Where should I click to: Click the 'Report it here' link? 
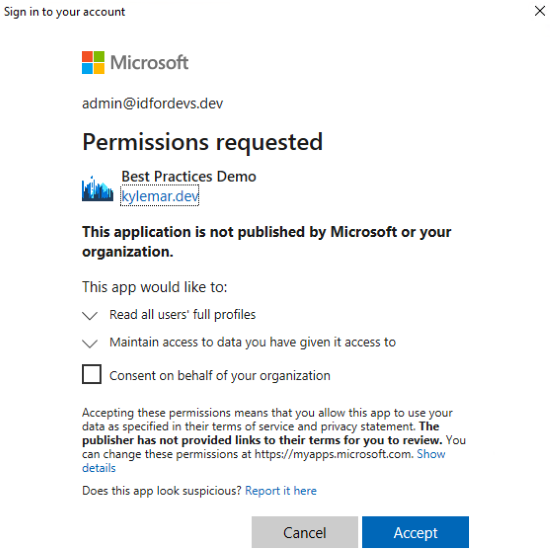[281, 491]
